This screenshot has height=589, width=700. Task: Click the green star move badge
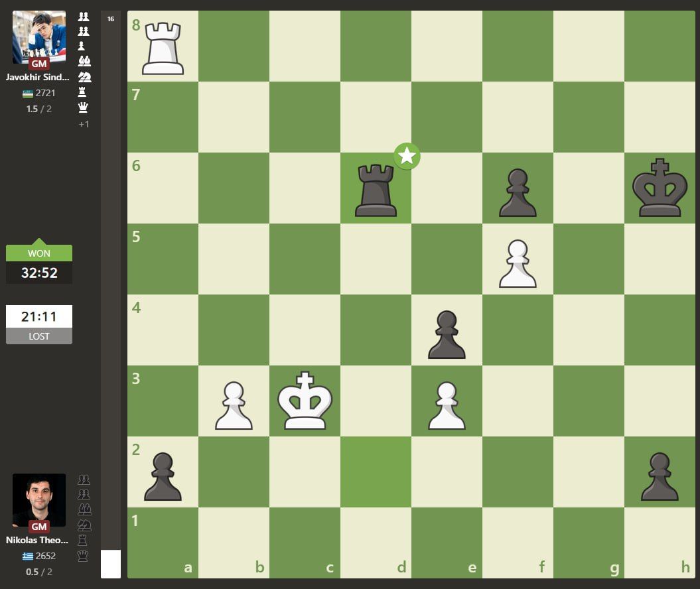click(x=407, y=157)
